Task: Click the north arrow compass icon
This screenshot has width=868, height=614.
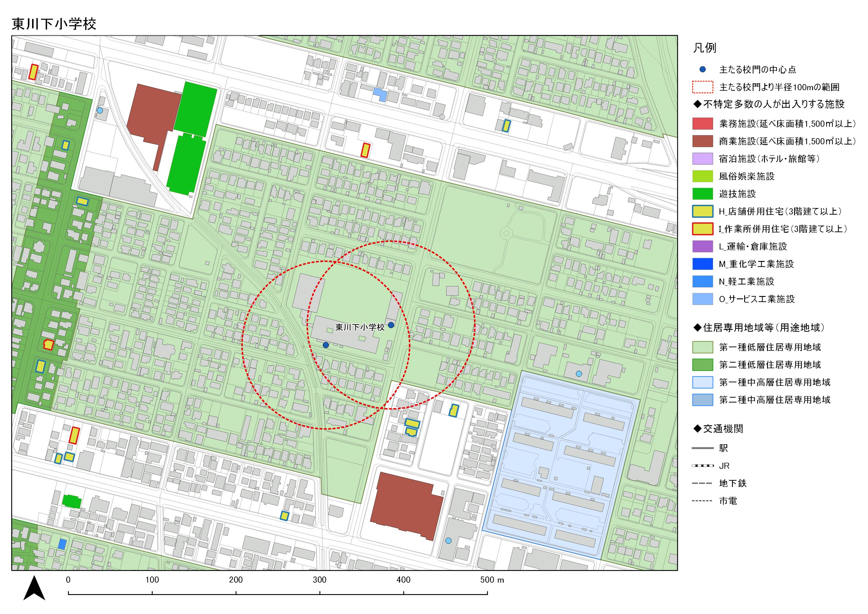Action: (34, 589)
